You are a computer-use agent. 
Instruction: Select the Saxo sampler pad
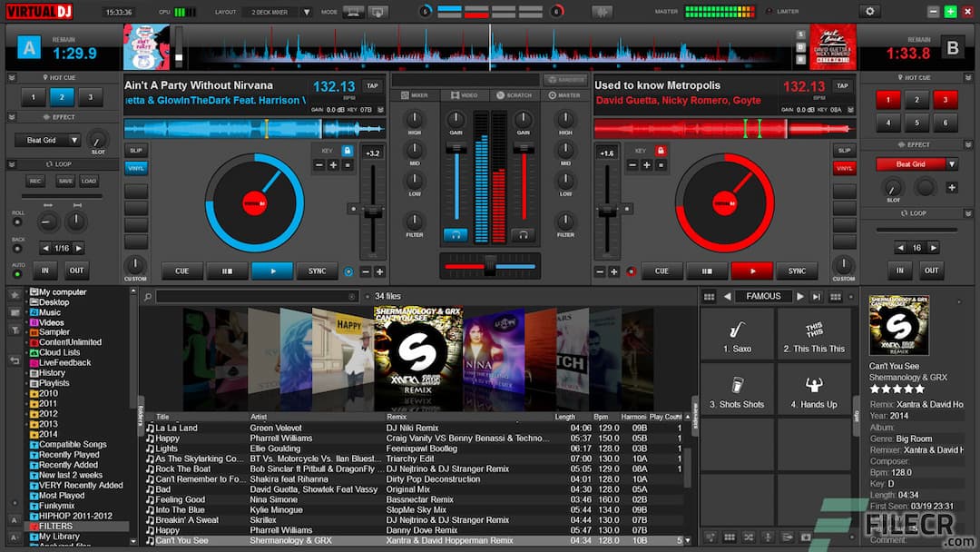click(737, 333)
